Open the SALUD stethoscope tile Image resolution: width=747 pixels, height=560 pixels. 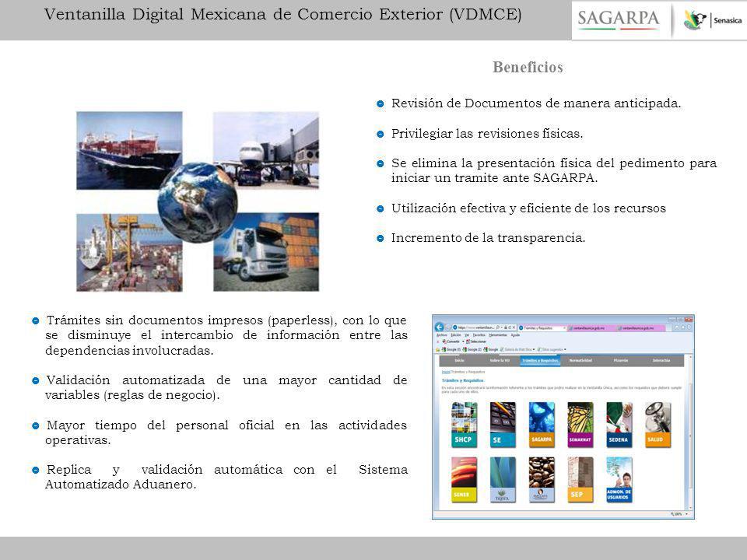(x=658, y=425)
